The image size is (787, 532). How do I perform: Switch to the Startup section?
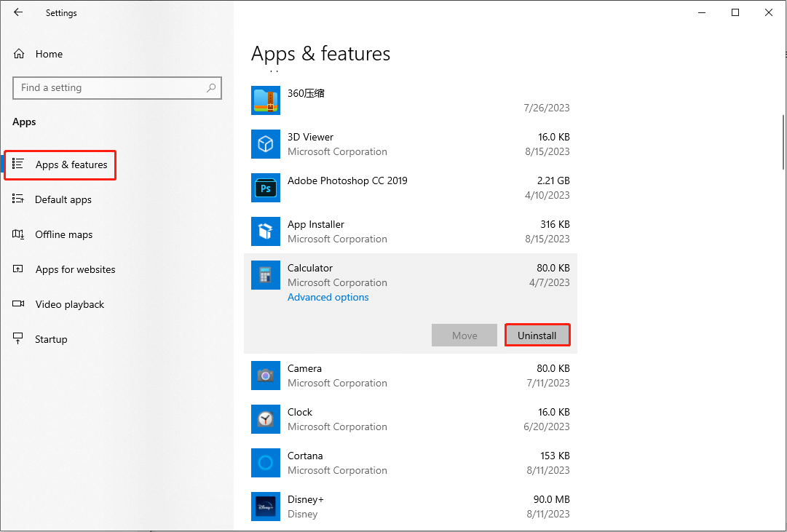point(51,339)
